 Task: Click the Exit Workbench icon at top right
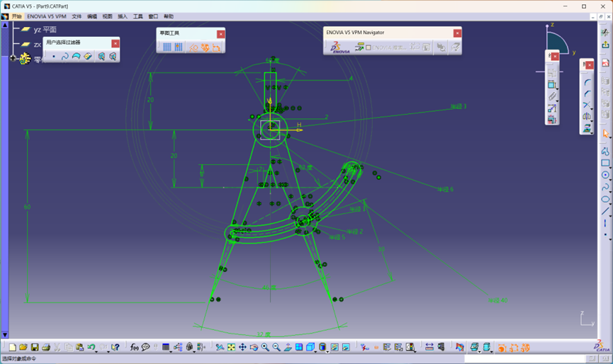(605, 44)
